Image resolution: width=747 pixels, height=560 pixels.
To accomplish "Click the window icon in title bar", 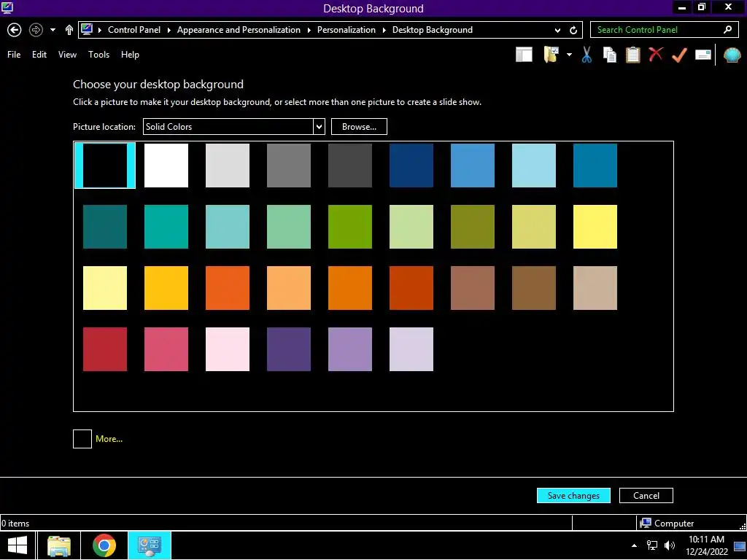I will tap(7, 7).
